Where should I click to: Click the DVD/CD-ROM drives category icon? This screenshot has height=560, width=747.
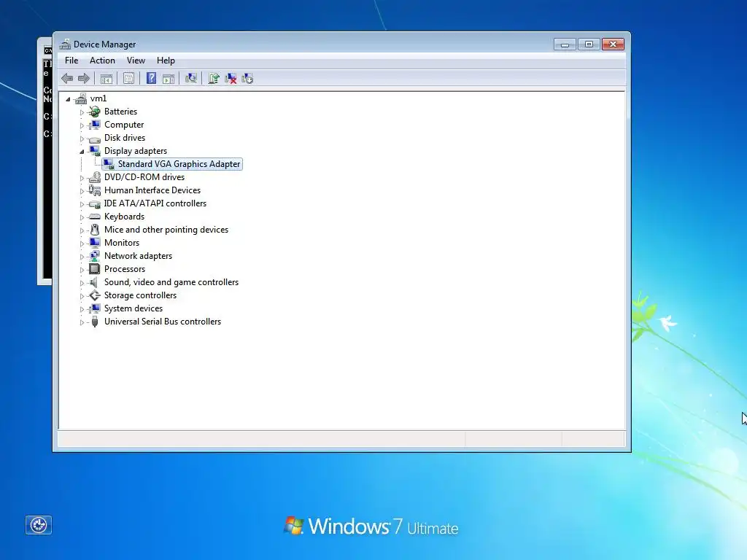(x=95, y=177)
